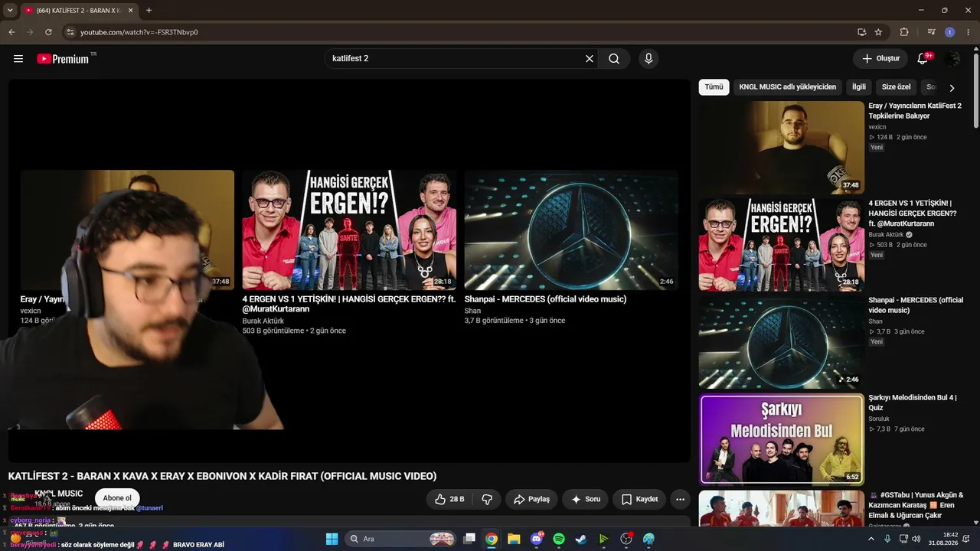This screenshot has height=551, width=980.
Task: Open YouTube notifications bell
Action: 923,59
